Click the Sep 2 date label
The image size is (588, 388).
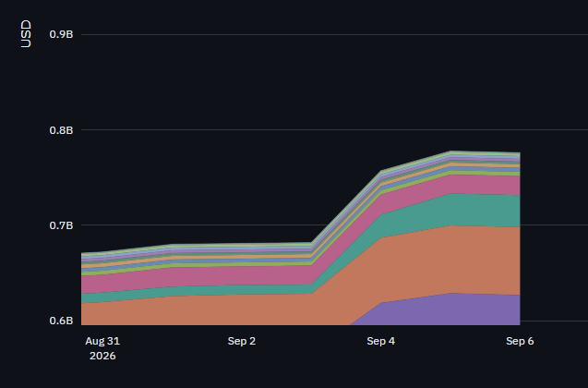(242, 341)
